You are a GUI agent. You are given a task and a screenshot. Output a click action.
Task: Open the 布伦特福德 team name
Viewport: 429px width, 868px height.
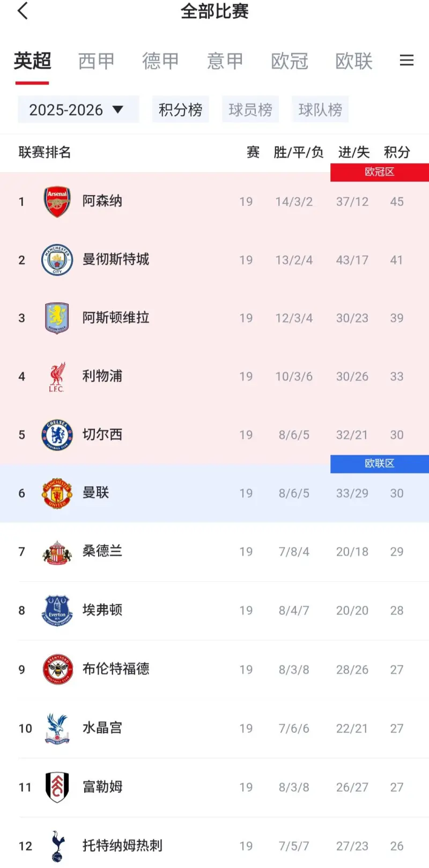coord(116,669)
